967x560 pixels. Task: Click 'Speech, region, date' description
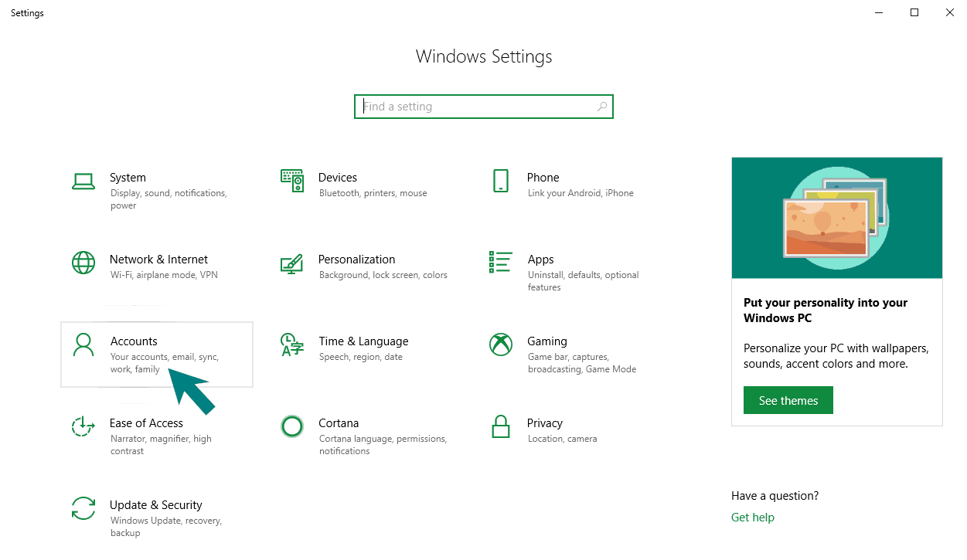click(x=361, y=357)
